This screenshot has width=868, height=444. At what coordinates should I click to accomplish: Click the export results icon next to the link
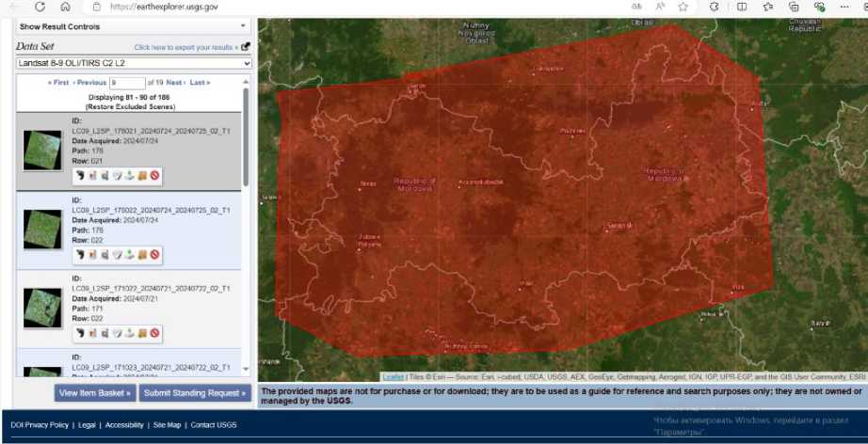pos(246,47)
